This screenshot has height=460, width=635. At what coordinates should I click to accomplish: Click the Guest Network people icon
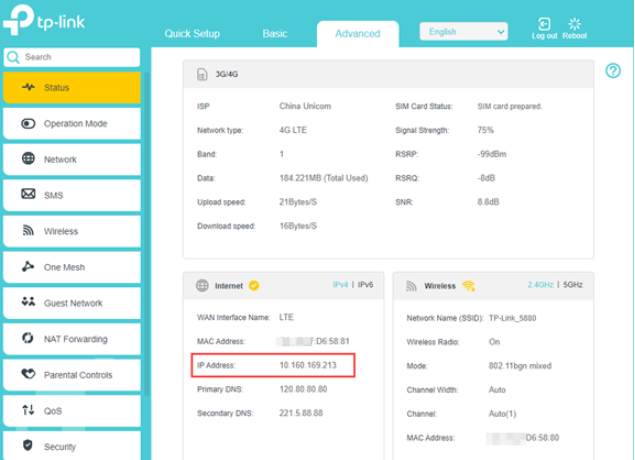[x=28, y=302]
